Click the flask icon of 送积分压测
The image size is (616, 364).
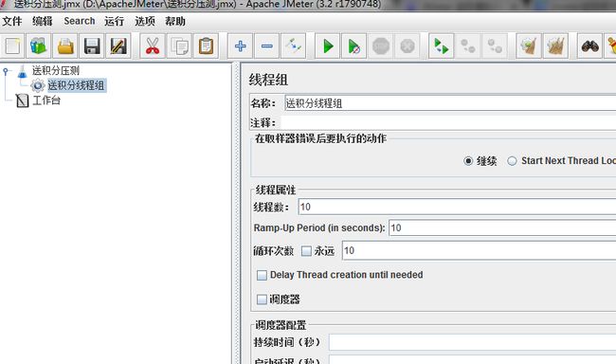point(22,71)
